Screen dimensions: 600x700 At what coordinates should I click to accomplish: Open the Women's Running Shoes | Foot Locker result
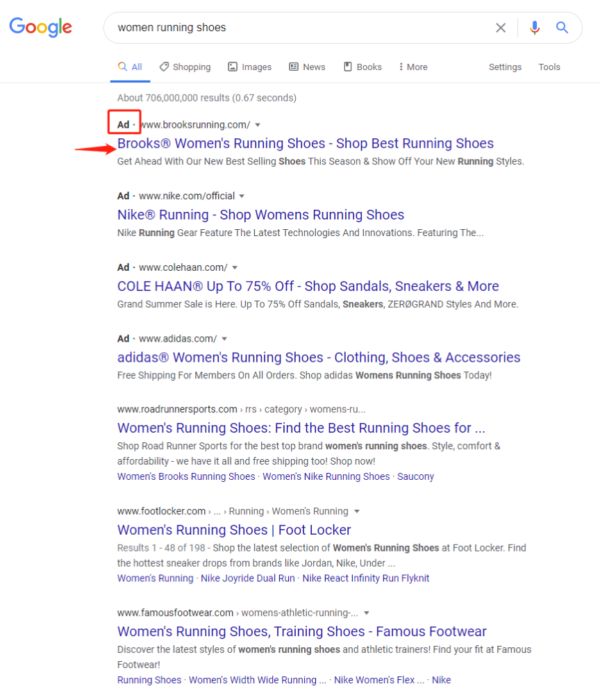pos(234,530)
